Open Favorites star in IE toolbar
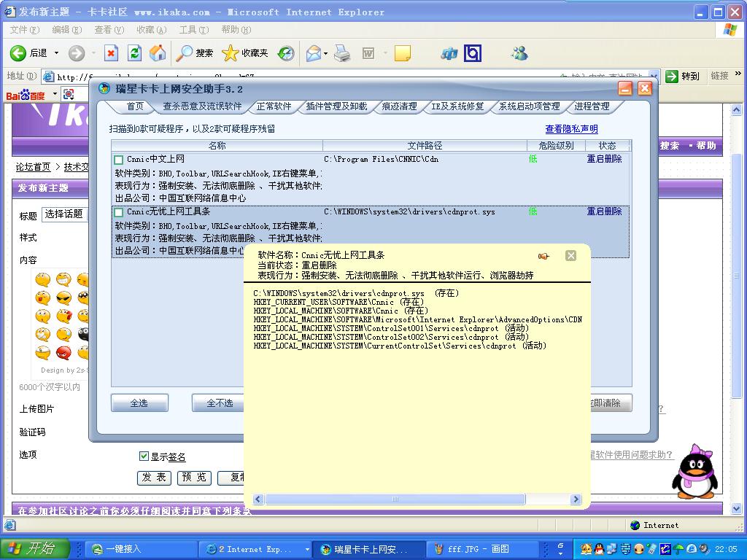The height and width of the screenshot is (560, 747). (x=245, y=52)
